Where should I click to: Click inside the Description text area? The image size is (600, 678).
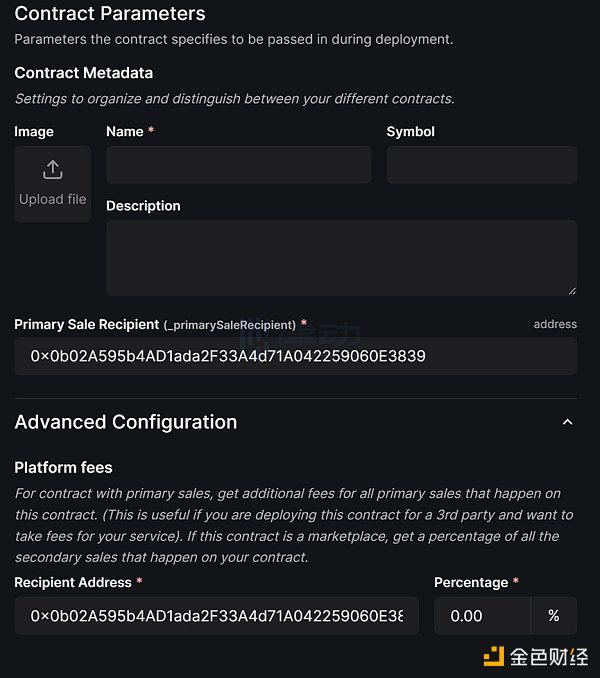(340, 257)
